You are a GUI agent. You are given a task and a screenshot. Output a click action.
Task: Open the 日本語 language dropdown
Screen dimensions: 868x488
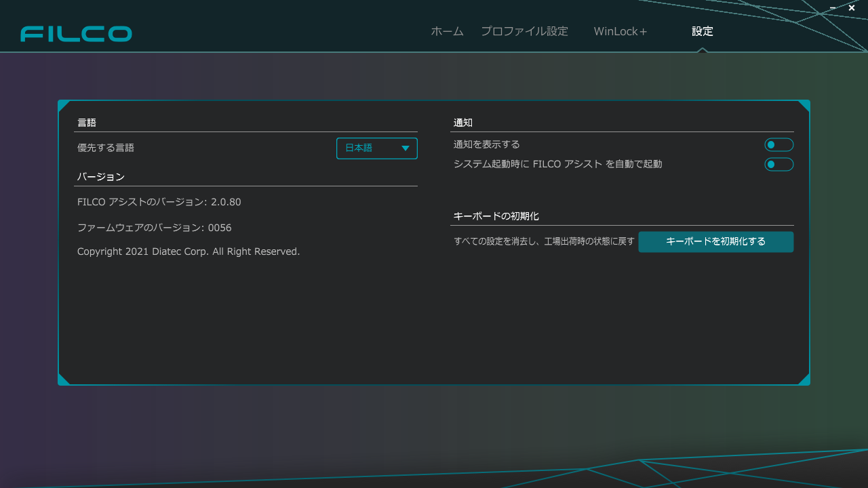pyautogui.click(x=377, y=148)
